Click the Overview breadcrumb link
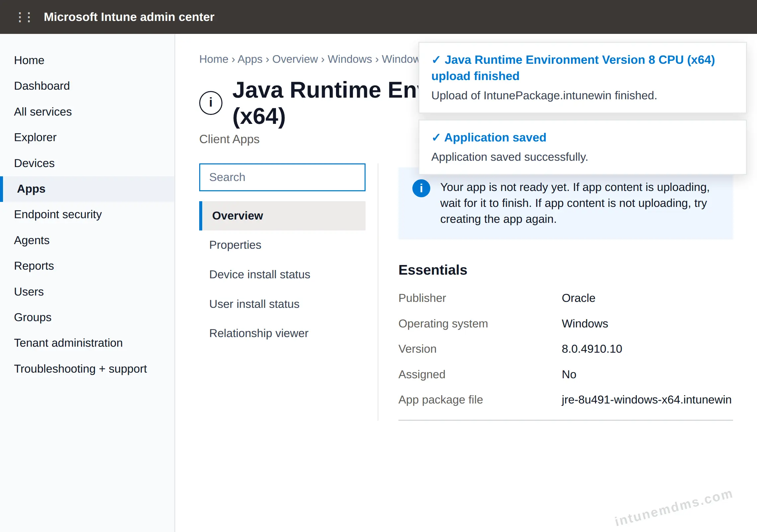 click(295, 59)
